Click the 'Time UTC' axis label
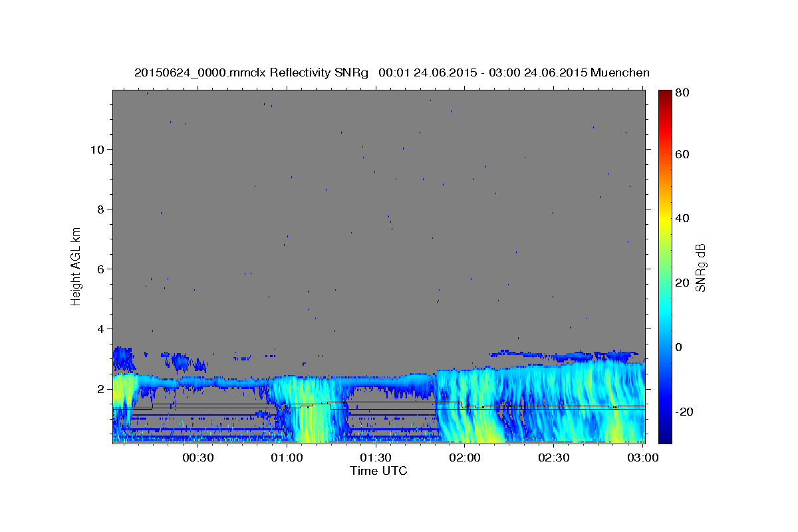 point(378,471)
